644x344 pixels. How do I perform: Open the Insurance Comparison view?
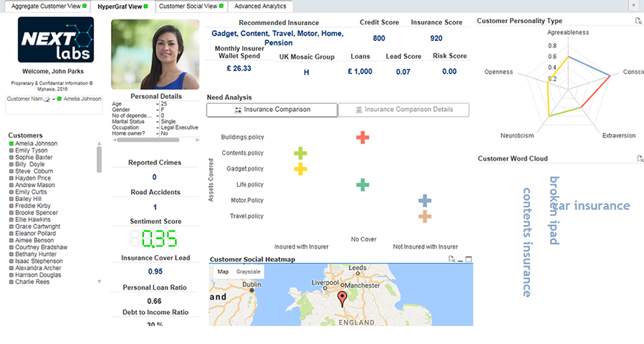(x=272, y=110)
